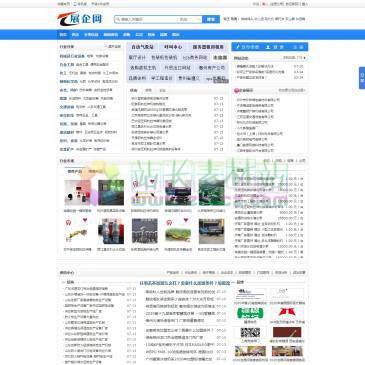Click the 展企网 site logo
This screenshot has width=365, height=365.
(x=79, y=19)
